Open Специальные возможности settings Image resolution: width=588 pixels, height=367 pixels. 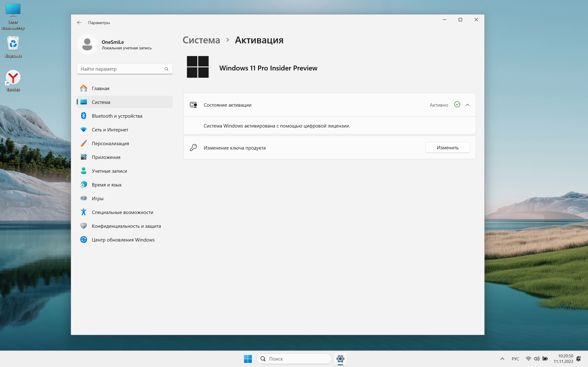coord(122,212)
